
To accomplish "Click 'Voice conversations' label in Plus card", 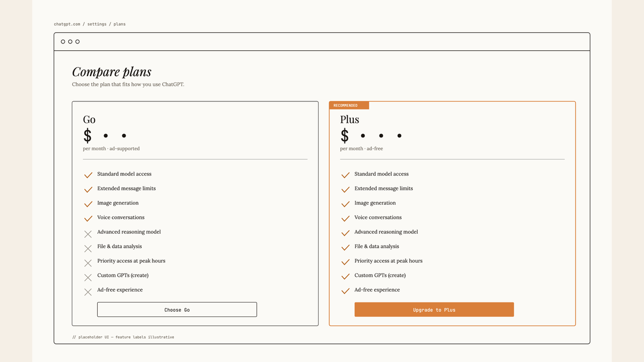I will tap(378, 217).
